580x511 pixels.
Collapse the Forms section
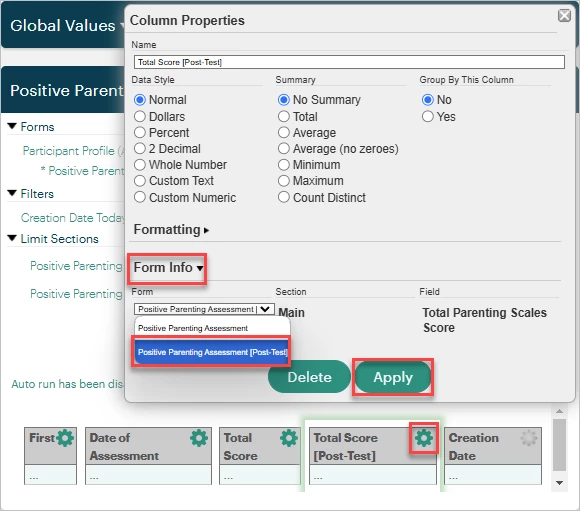[x=12, y=127]
